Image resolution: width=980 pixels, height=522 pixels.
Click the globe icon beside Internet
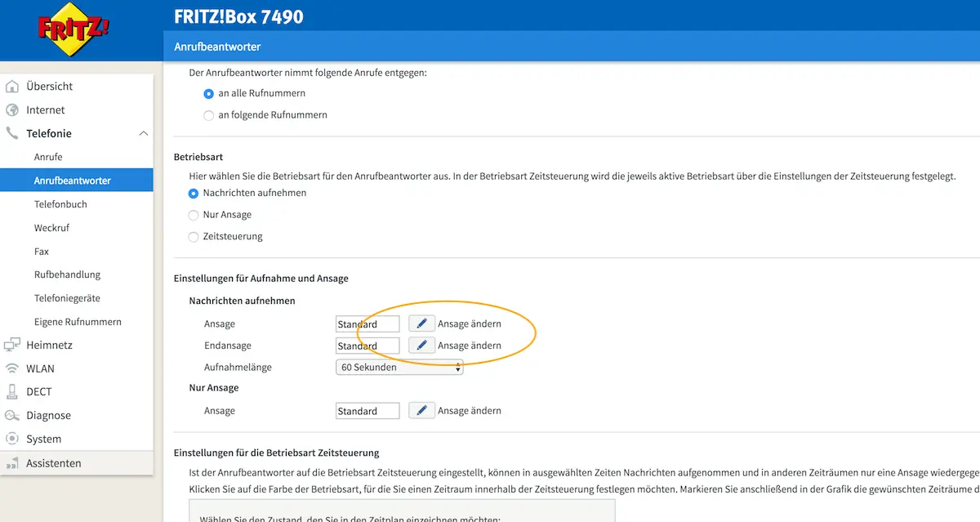[x=12, y=109]
